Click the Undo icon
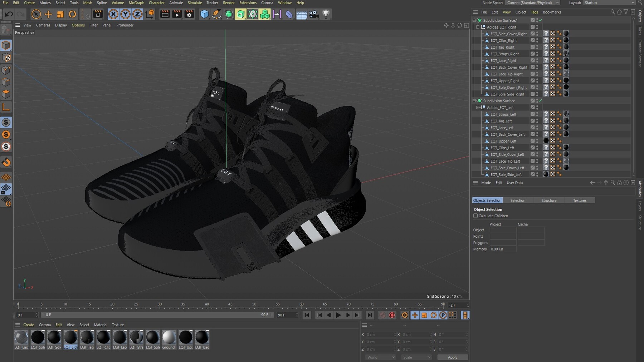 [8, 14]
